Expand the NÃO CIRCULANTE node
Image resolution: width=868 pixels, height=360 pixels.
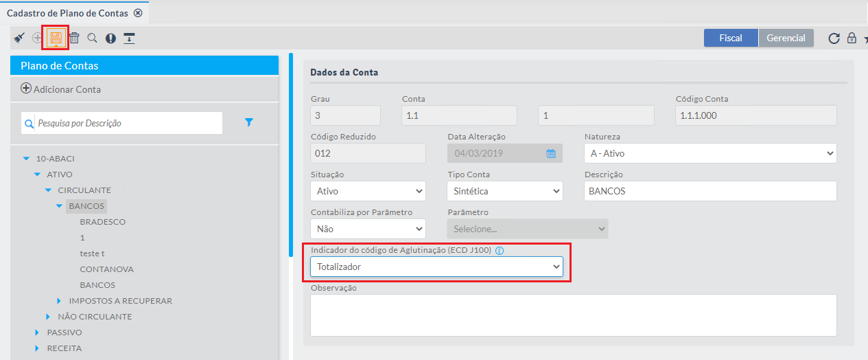pos(49,317)
